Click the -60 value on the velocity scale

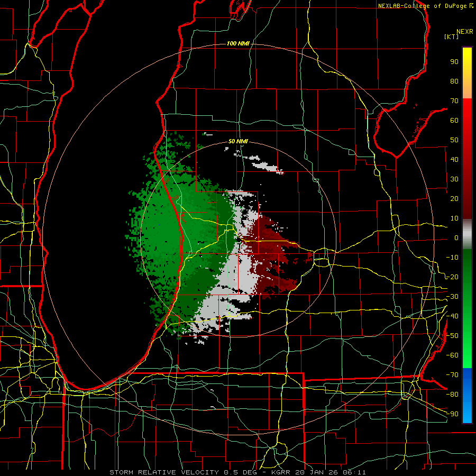[452, 355]
